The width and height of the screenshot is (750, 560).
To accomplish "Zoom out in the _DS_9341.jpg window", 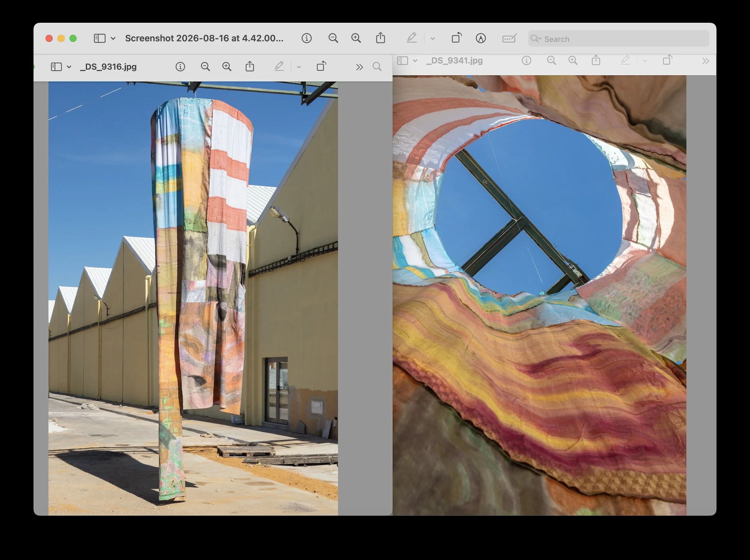I will point(552,61).
